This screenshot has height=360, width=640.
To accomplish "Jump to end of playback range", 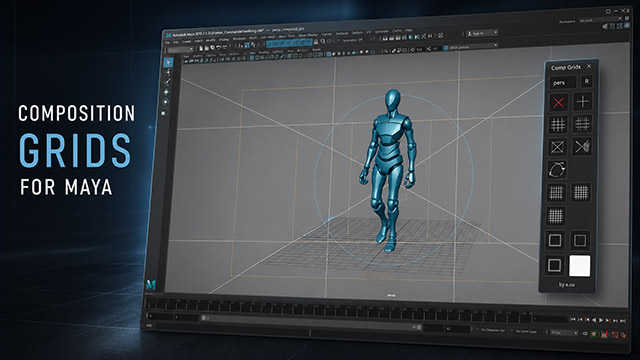I will click(x=622, y=322).
